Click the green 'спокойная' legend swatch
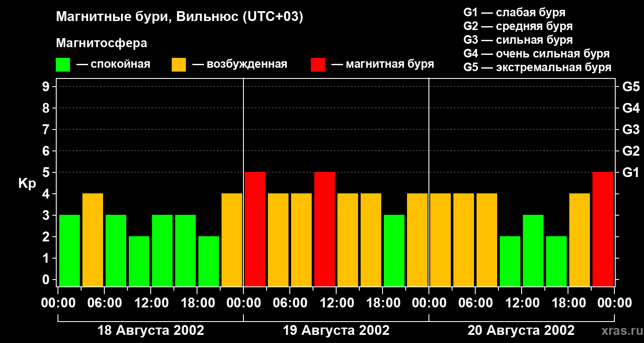 (x=63, y=65)
